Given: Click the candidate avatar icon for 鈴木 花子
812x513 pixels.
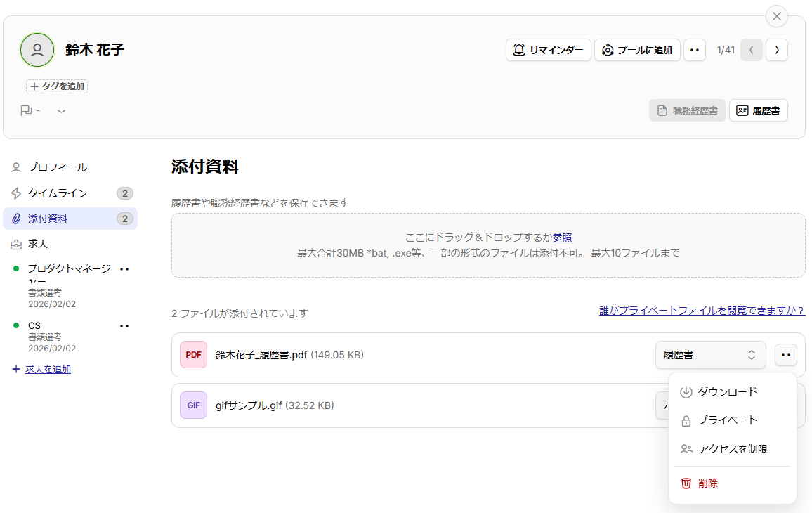Looking at the screenshot, I should pos(37,50).
